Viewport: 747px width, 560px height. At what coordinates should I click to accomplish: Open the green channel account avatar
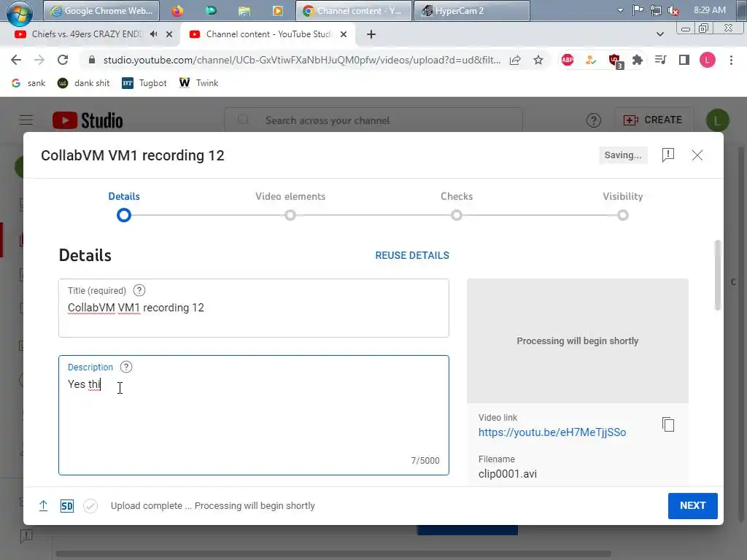pos(718,120)
